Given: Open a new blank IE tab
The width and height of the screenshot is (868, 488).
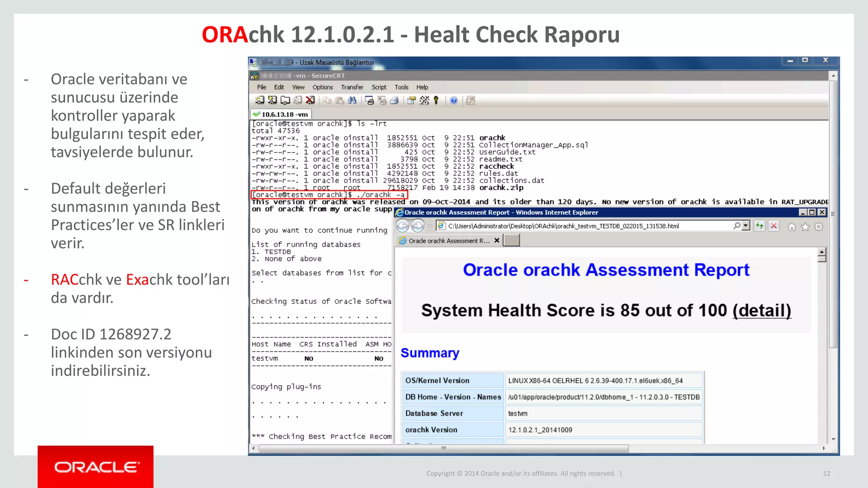Looking at the screenshot, I should point(512,240).
